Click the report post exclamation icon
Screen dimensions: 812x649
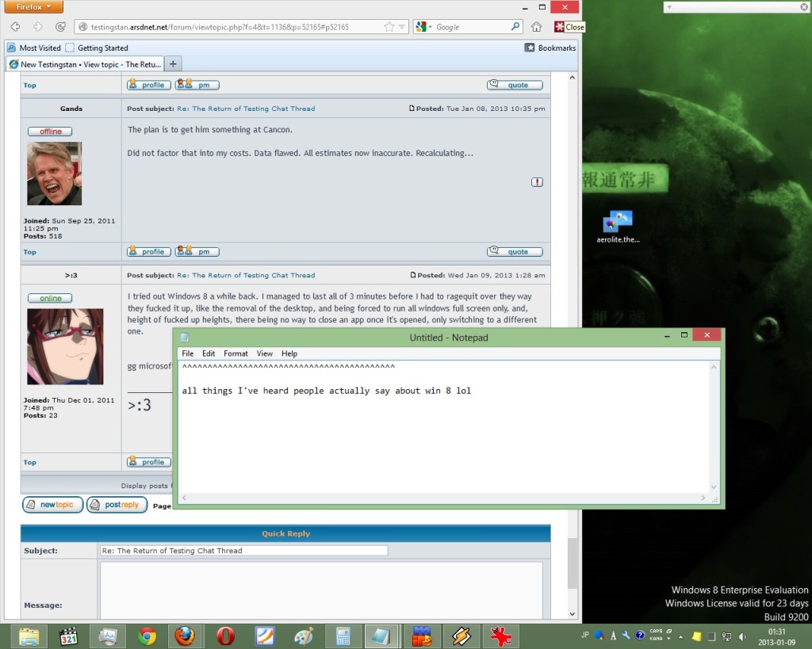click(537, 182)
